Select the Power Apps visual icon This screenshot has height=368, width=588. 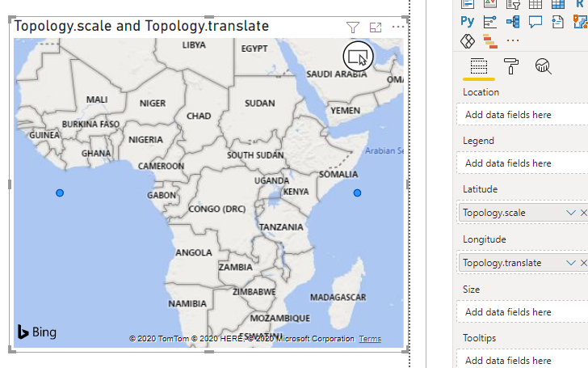467,41
